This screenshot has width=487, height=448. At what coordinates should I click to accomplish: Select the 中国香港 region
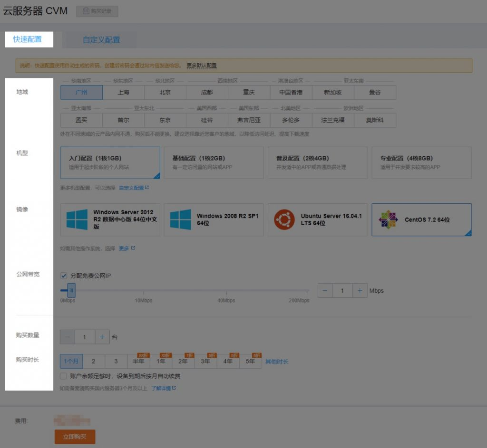[x=291, y=93]
